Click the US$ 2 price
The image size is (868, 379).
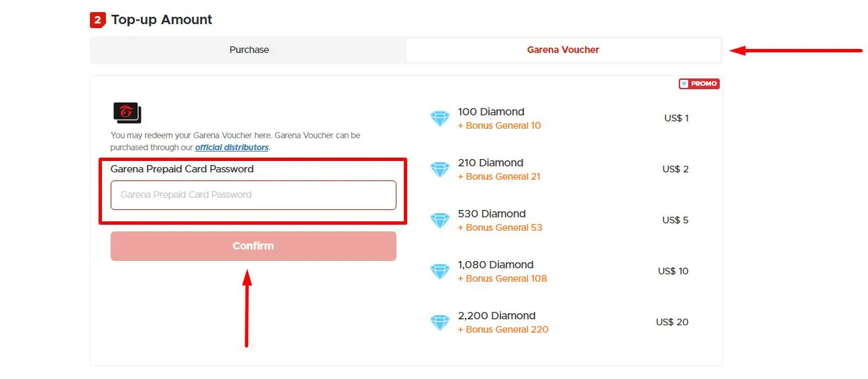(675, 169)
